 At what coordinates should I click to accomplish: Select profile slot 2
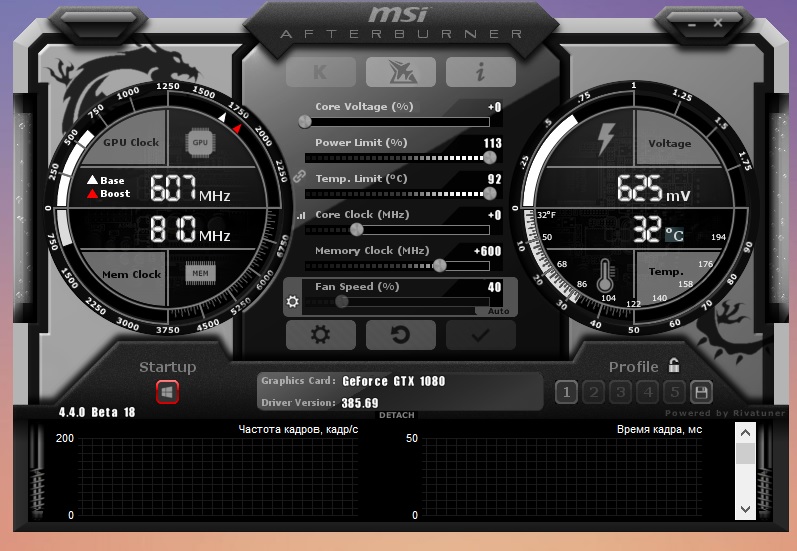593,392
